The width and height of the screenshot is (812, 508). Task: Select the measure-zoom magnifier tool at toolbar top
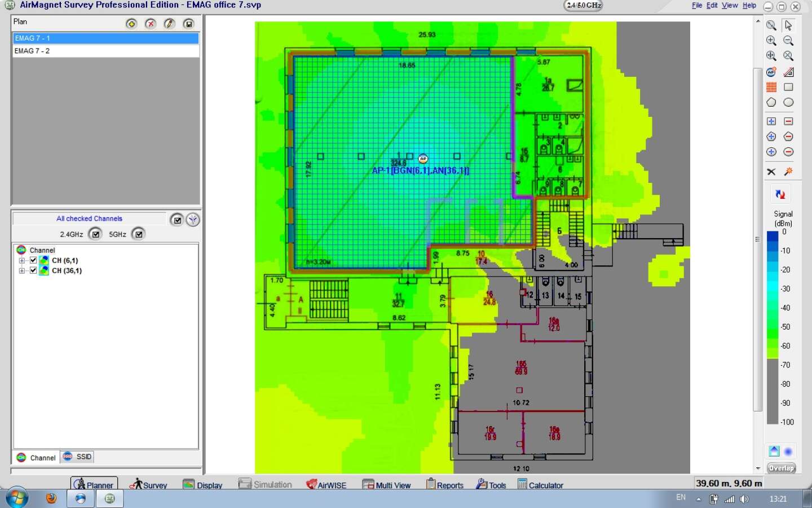tap(771, 25)
